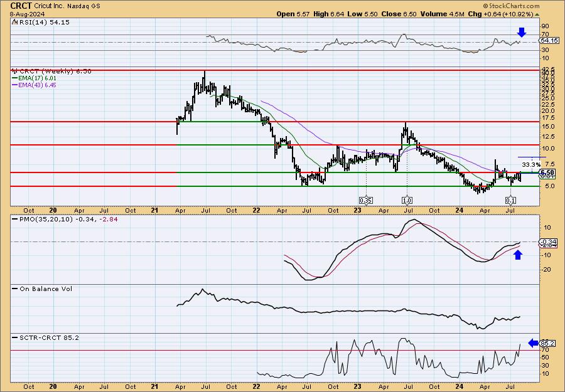Click the -20 level on the PMO axis
The width and height of the screenshot is (565, 392).
[546, 269]
